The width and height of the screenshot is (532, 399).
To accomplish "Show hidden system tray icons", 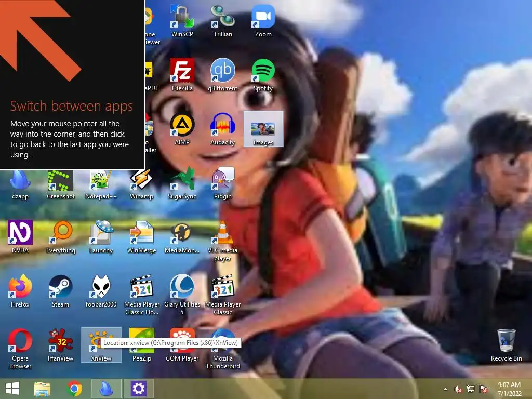I will click(445, 389).
